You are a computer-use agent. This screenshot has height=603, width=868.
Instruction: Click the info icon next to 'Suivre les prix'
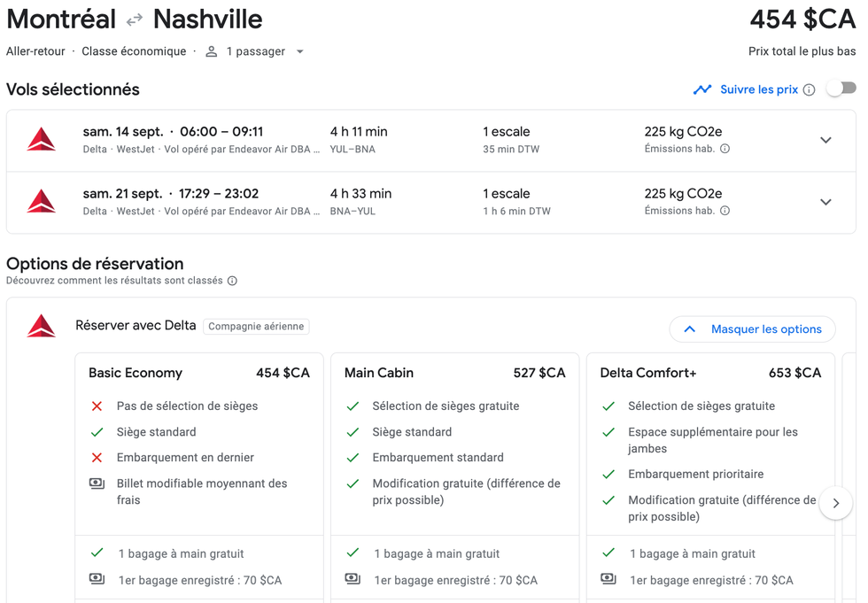click(811, 88)
